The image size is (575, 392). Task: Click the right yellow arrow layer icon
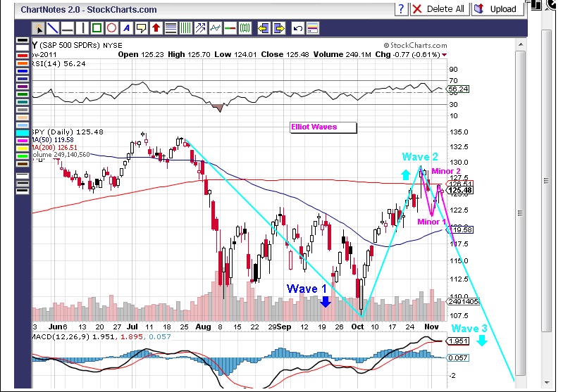point(279,28)
